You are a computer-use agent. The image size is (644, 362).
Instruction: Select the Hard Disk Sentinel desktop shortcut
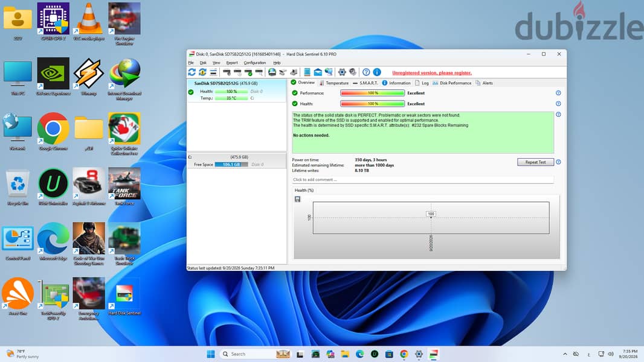tap(124, 297)
